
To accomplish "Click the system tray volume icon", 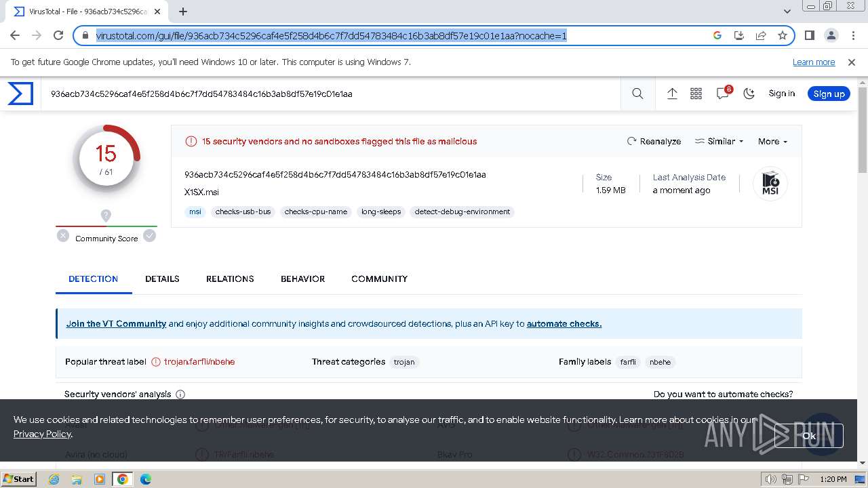I will 771,479.
